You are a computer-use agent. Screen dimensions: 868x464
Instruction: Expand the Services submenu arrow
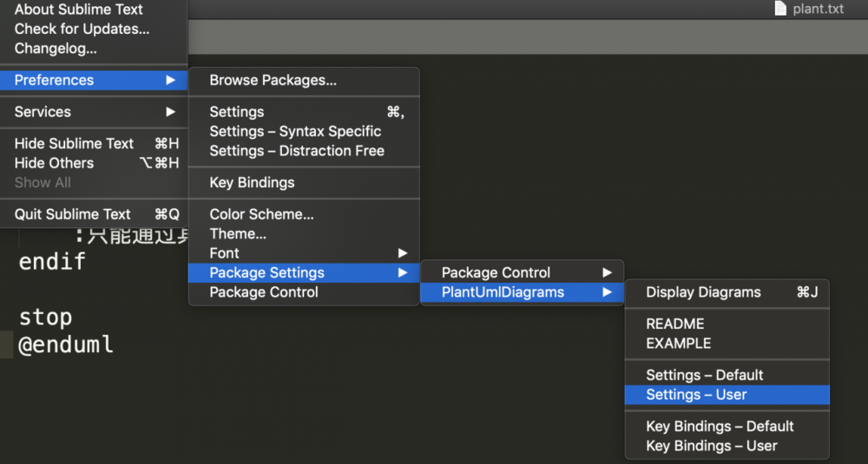point(170,112)
